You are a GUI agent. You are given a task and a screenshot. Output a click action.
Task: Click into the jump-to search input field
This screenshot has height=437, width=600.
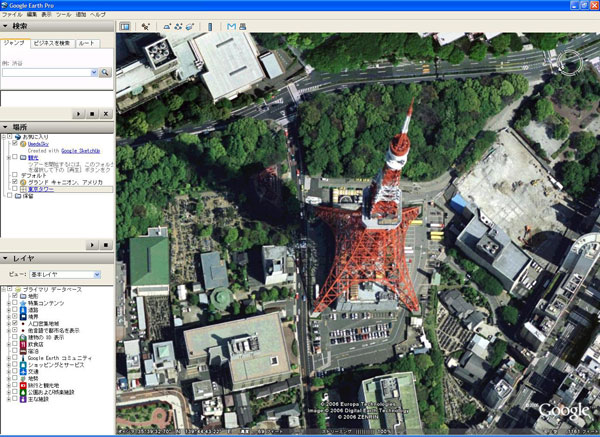click(47, 72)
